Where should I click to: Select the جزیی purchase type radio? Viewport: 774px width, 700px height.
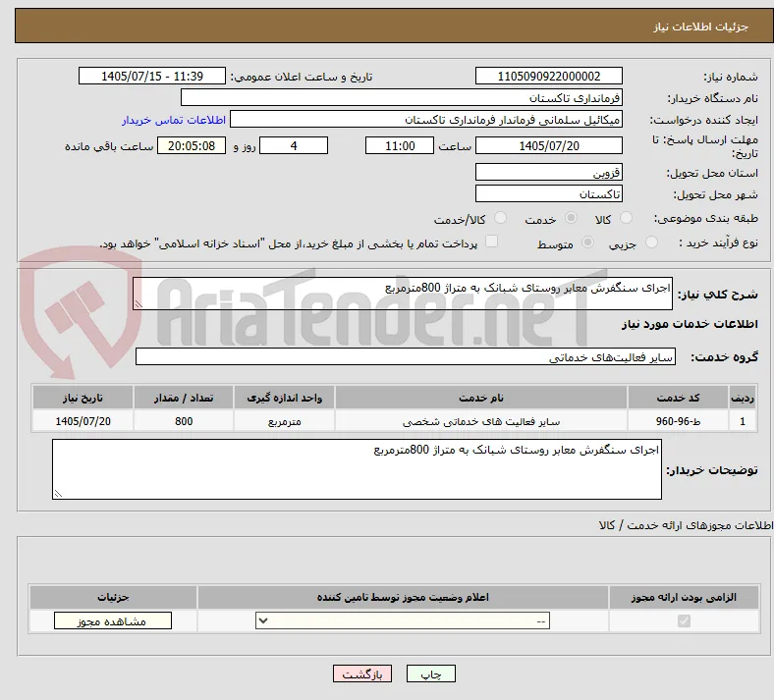click(651, 242)
